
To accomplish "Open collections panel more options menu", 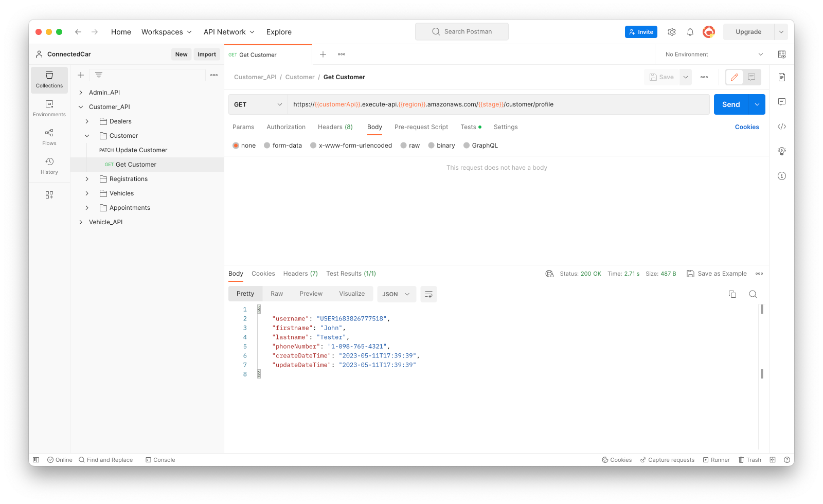I will 214,75.
